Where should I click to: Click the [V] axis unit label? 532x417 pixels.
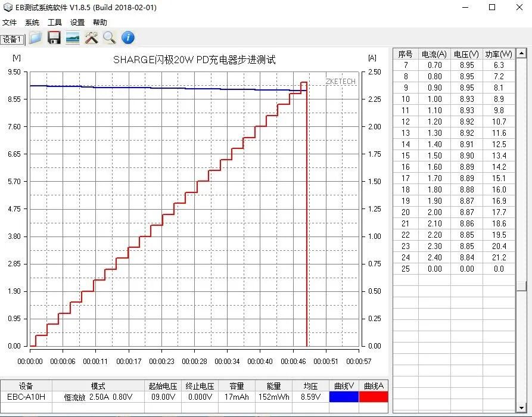click(16, 58)
